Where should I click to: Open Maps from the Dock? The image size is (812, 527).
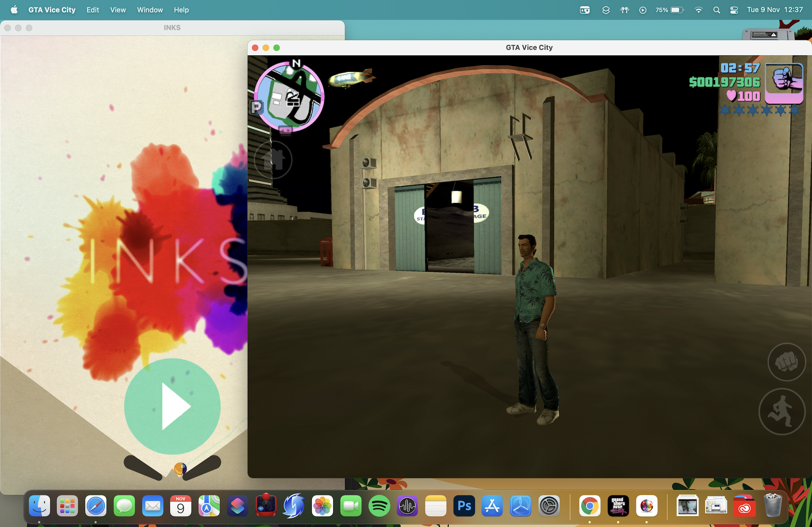click(x=209, y=506)
